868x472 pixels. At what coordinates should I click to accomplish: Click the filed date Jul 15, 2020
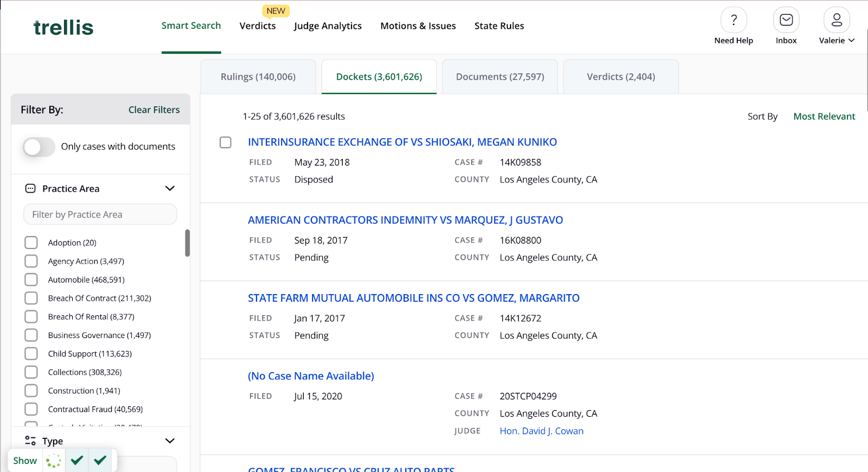[x=318, y=396]
